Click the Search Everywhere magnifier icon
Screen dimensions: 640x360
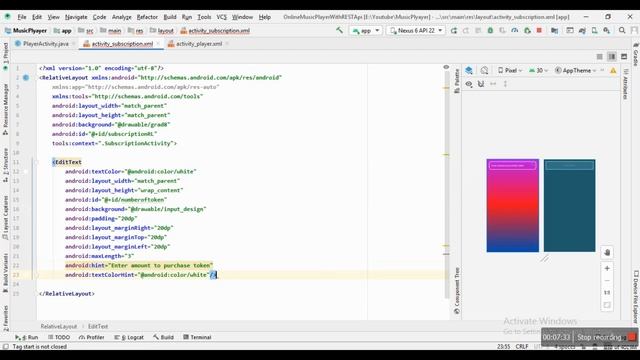point(622,31)
